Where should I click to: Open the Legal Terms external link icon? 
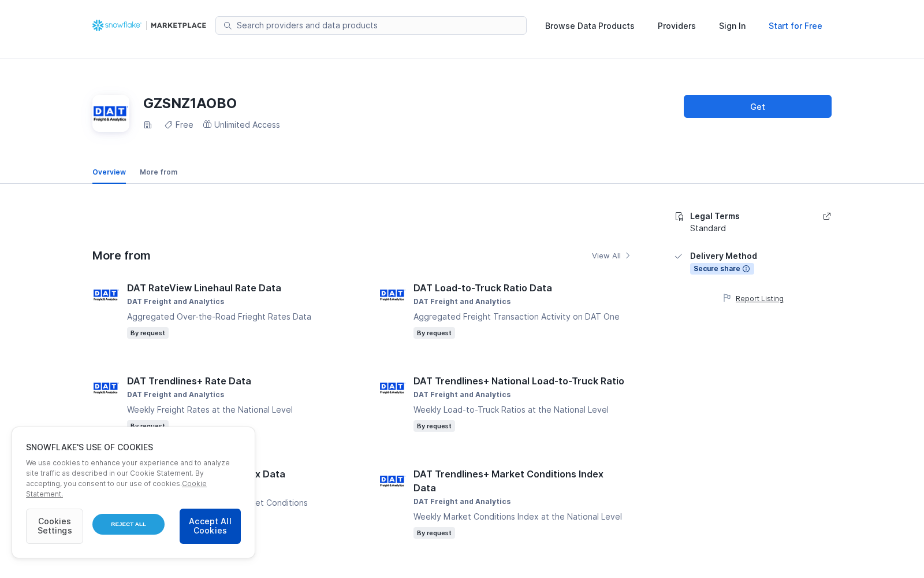[x=827, y=216]
